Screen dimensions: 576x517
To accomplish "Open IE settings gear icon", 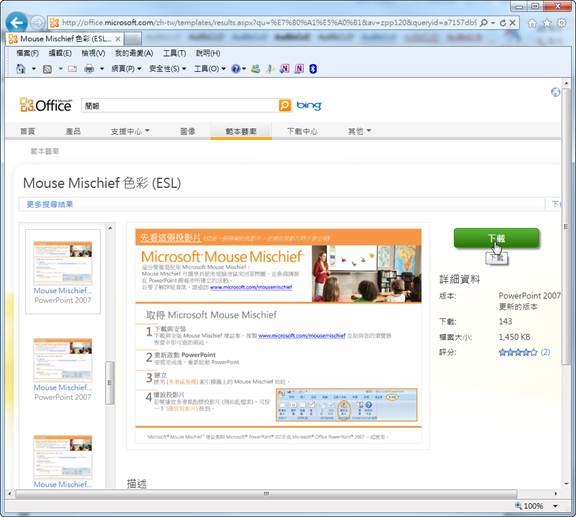I will coord(562,24).
